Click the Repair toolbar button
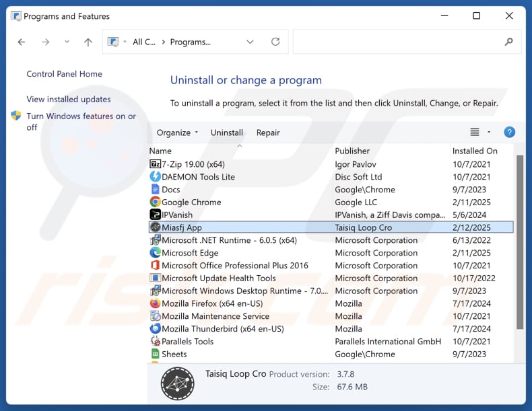 tap(268, 133)
